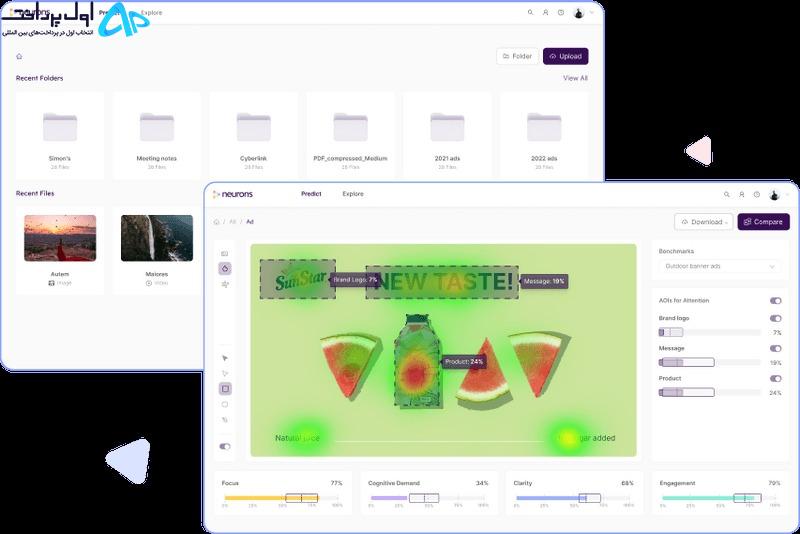Go to the breadcrumb home icon in the front window
Image resolution: width=800 pixels, height=534 pixels.
(x=216, y=222)
